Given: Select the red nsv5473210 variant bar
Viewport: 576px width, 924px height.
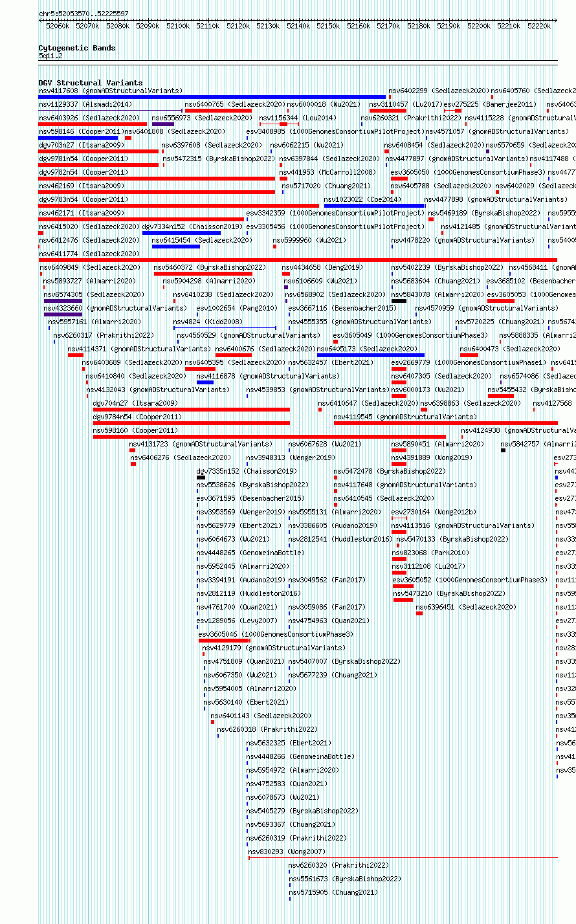Looking at the screenshot, I should pos(403,600).
